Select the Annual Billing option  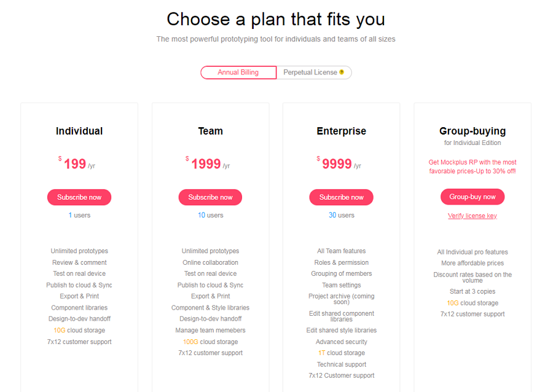pos(238,72)
